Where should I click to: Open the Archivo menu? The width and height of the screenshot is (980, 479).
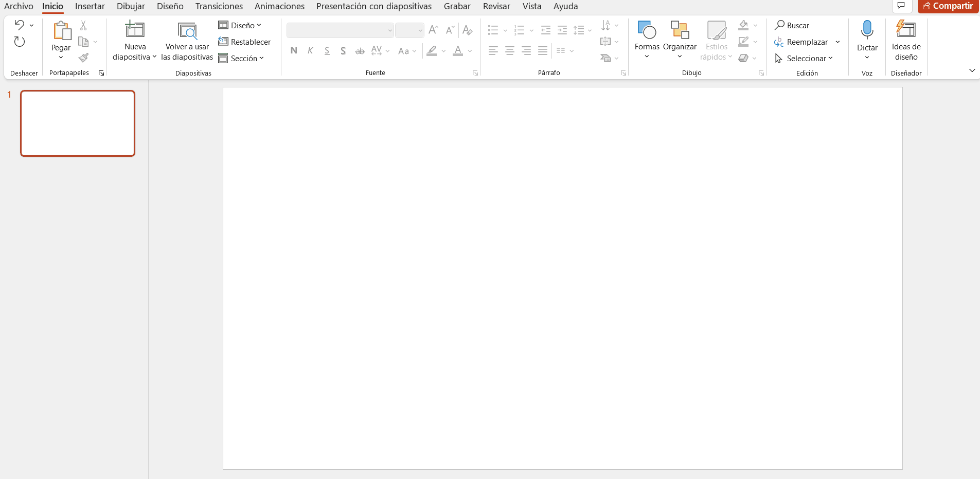coord(19,6)
